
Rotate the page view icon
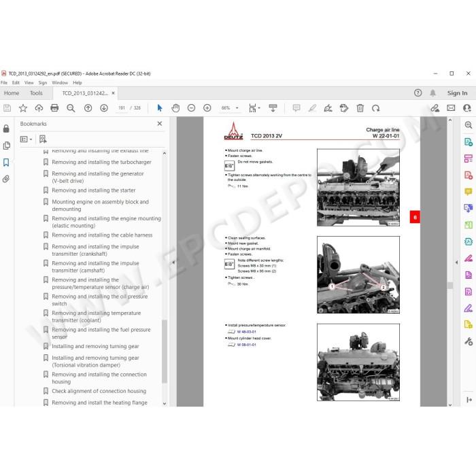pyautogui.click(x=376, y=108)
